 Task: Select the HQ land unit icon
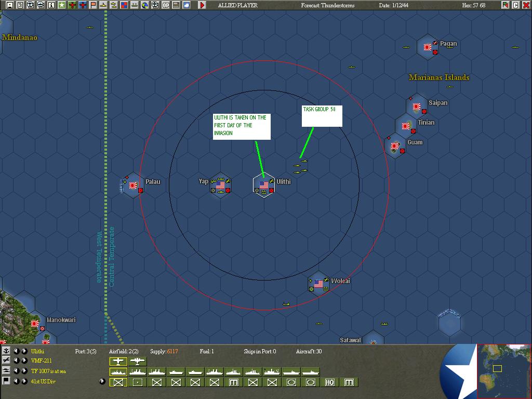point(329,382)
